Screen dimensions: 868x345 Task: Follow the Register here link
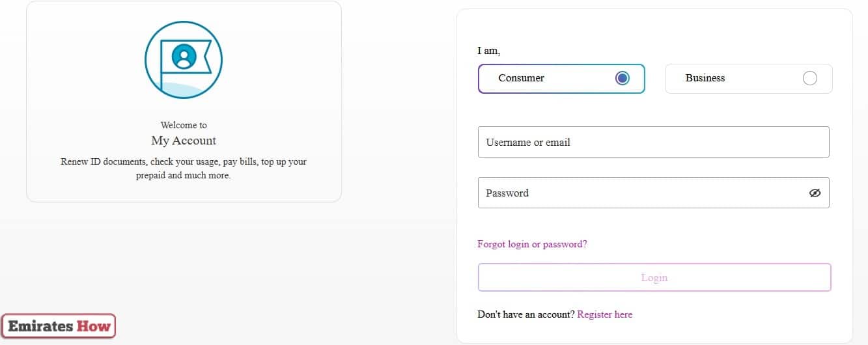tap(605, 314)
